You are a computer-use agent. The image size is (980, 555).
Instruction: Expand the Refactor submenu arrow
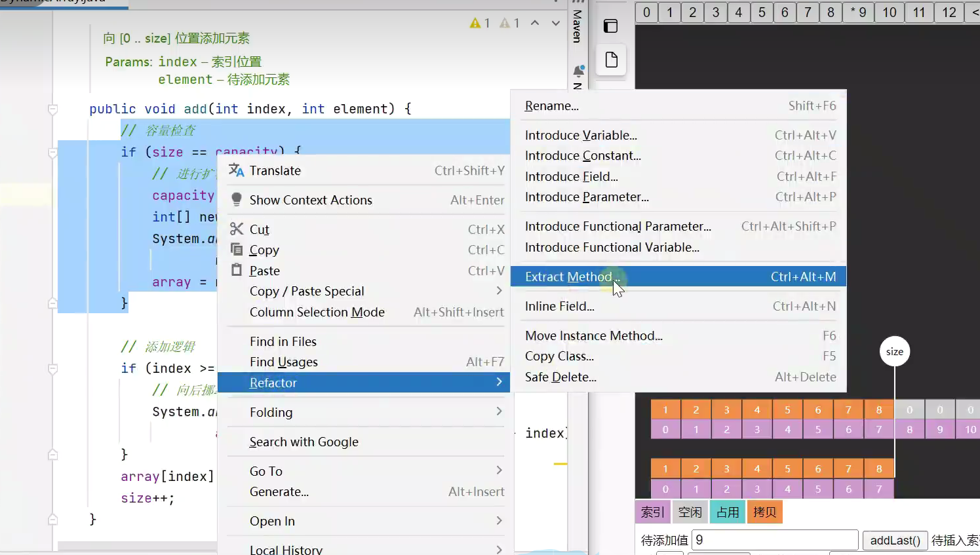tap(499, 382)
